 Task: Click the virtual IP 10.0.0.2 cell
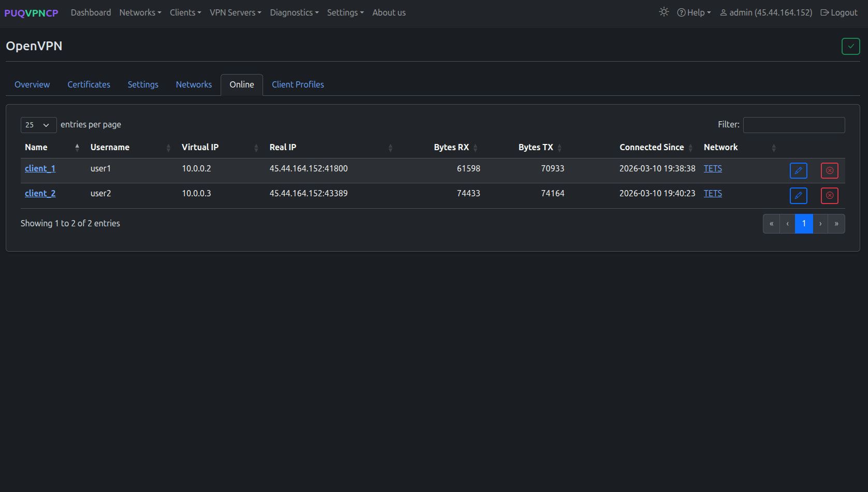196,168
